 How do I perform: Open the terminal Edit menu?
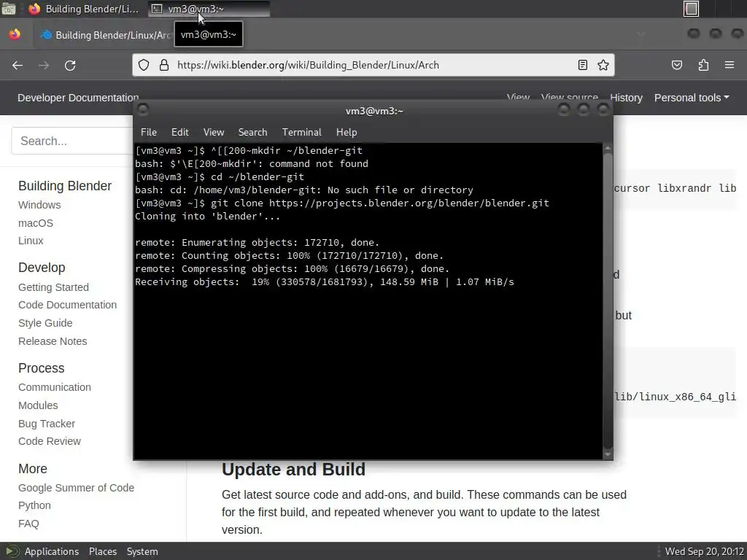180,133
